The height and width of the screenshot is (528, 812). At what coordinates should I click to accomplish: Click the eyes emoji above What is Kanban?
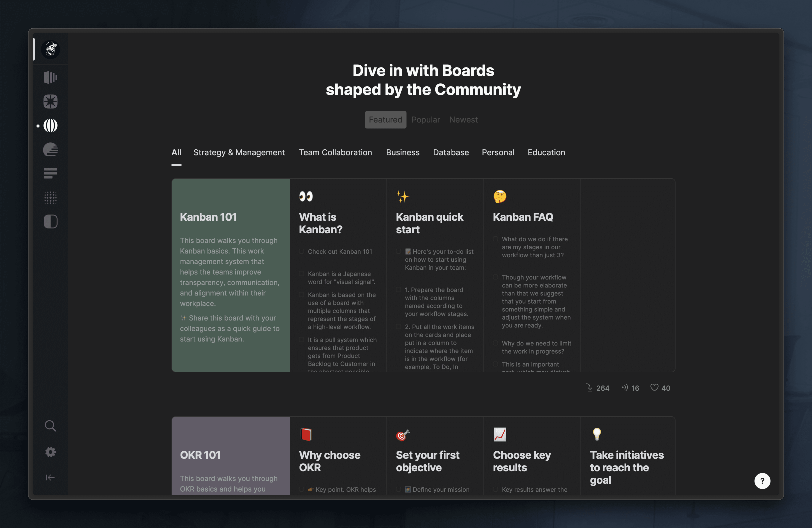coord(306,196)
